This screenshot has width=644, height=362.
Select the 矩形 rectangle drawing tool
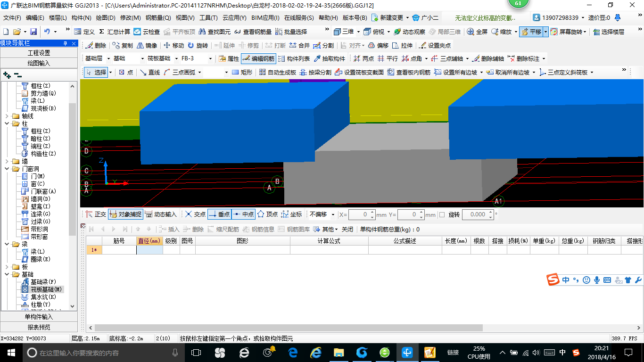coord(242,72)
